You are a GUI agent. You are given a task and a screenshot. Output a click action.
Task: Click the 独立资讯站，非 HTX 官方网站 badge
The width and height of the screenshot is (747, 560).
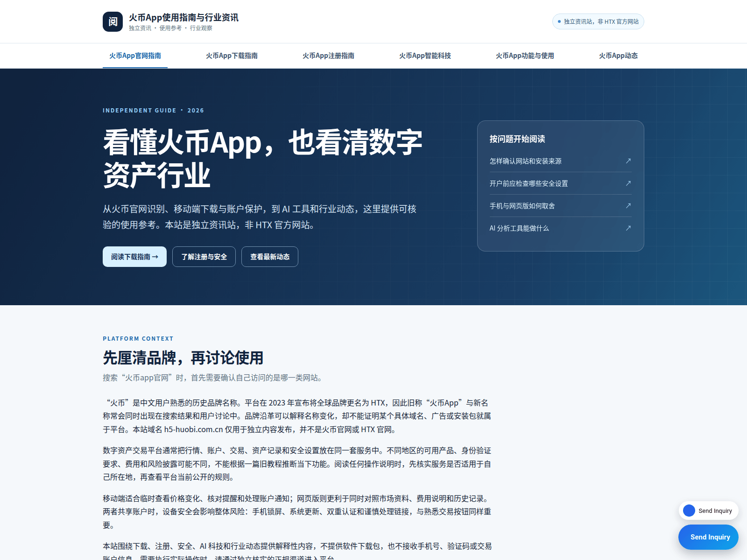[x=598, y=21]
